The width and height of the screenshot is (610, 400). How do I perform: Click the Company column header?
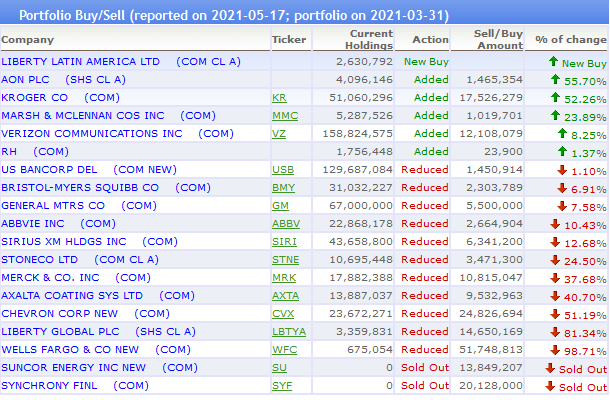[27, 40]
